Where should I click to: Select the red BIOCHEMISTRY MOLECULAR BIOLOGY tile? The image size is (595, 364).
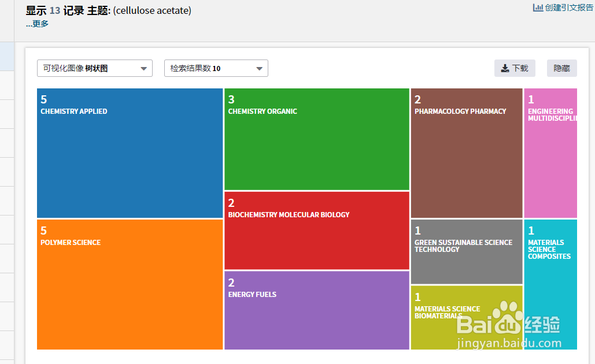coord(317,231)
